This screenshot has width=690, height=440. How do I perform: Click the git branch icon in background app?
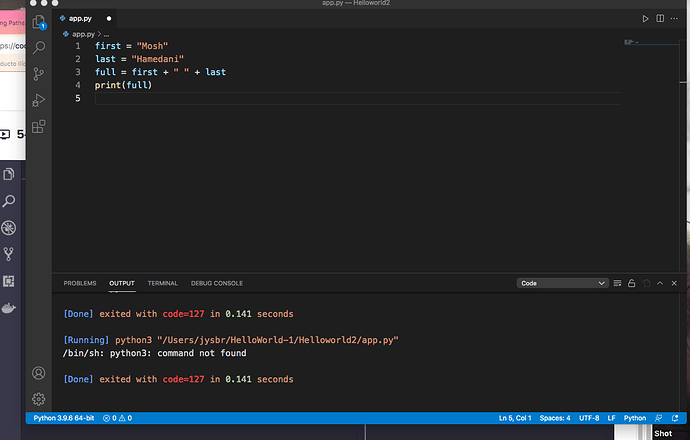tap(9, 254)
